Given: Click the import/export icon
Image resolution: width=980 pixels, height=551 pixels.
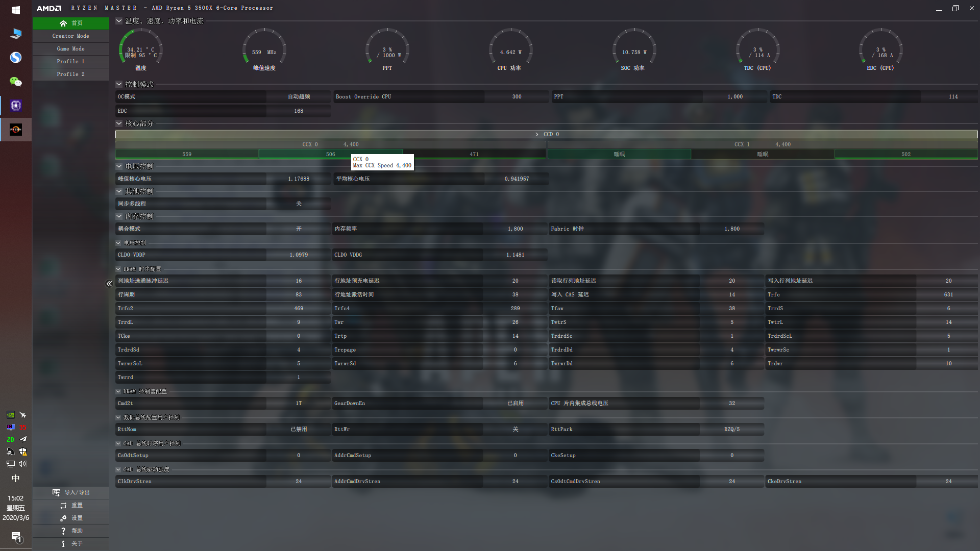Looking at the screenshot, I should pyautogui.click(x=57, y=492).
